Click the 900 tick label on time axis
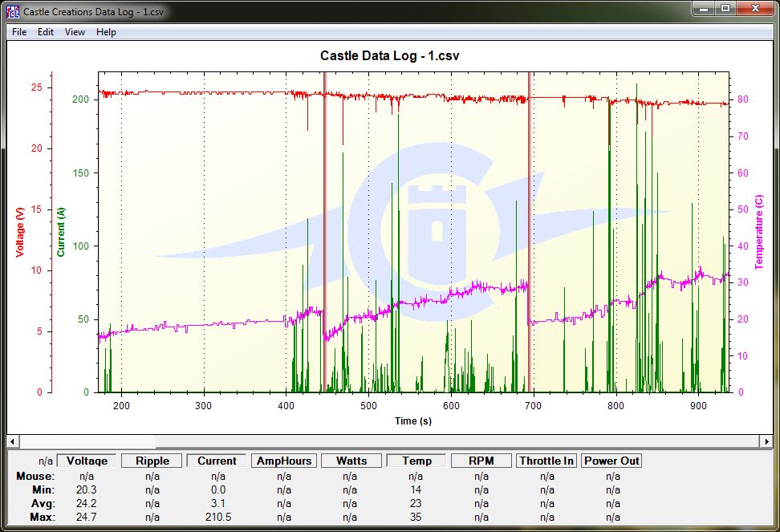 (698, 406)
